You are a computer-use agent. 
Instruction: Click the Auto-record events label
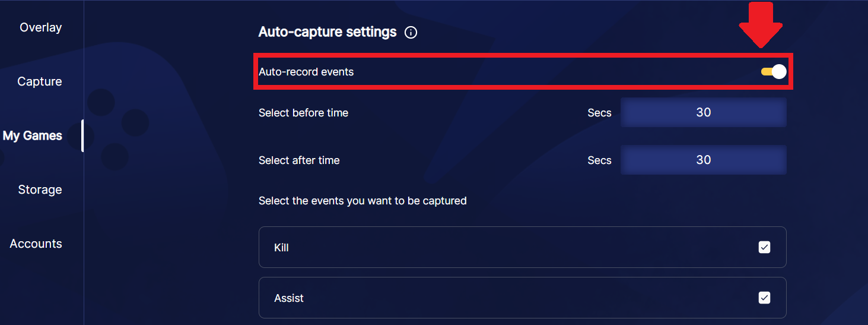tap(306, 72)
